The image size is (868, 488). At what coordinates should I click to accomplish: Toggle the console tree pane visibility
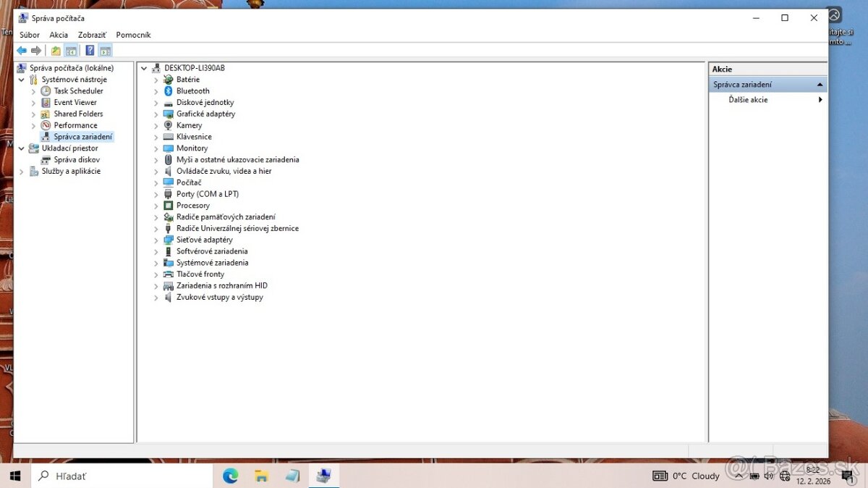point(71,50)
